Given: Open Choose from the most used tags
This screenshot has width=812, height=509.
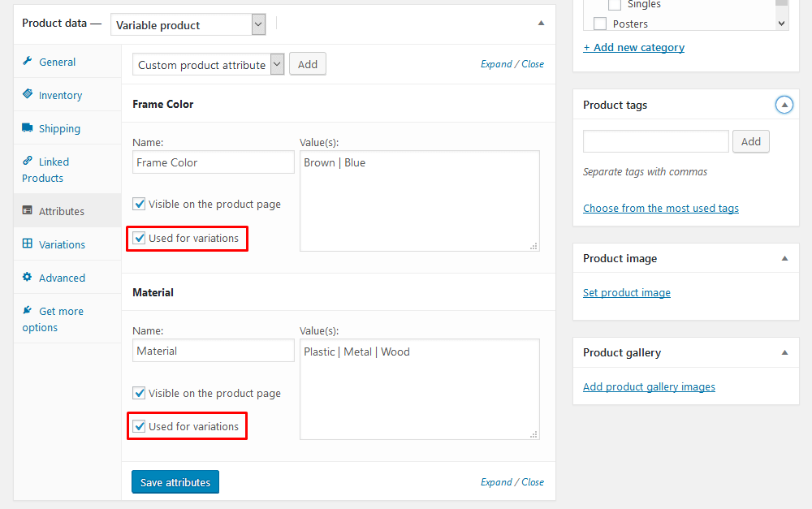Looking at the screenshot, I should pos(660,208).
